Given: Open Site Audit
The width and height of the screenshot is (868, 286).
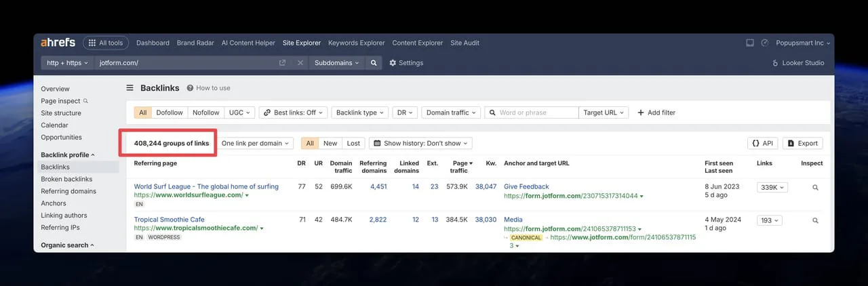Looking at the screenshot, I should (x=465, y=43).
